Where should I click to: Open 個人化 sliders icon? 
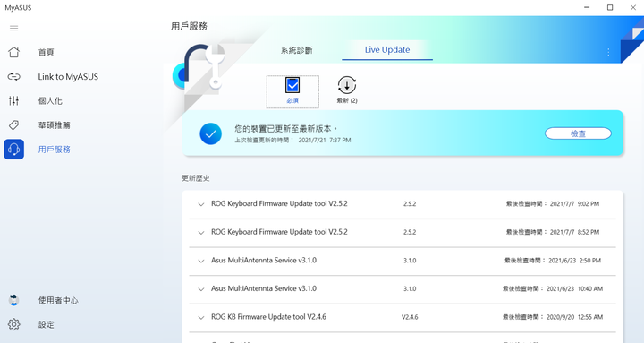14,101
